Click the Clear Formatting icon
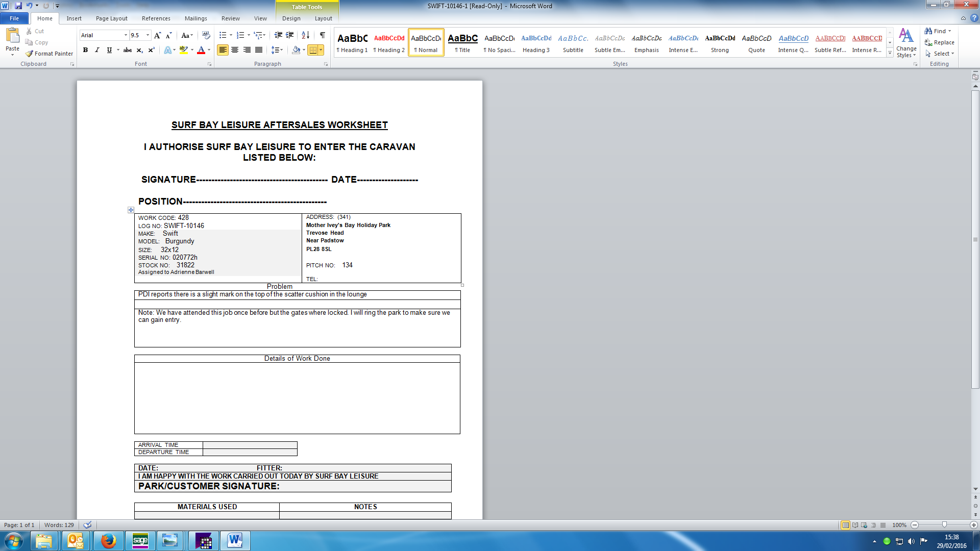 coord(206,35)
